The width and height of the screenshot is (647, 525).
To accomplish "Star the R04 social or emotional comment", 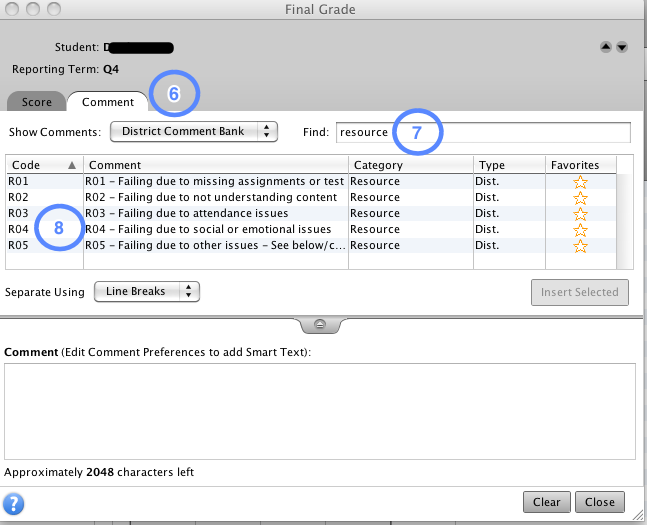I will click(x=580, y=230).
